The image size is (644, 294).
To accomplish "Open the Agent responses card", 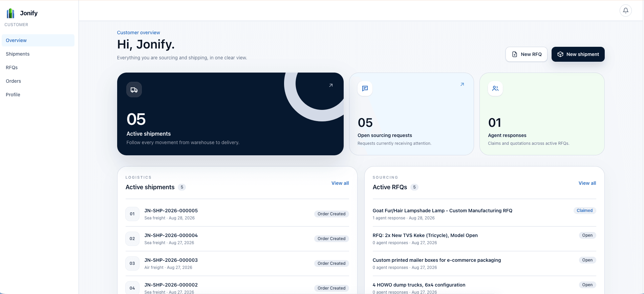I will click(542, 114).
